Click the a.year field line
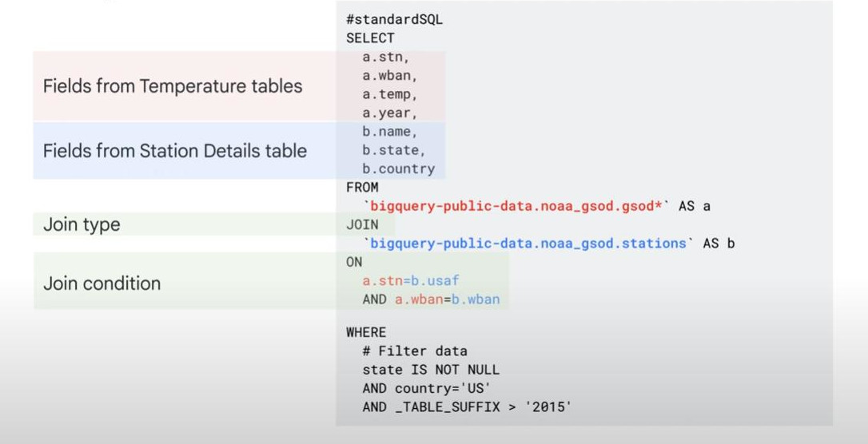868x444 pixels. pyautogui.click(x=390, y=113)
